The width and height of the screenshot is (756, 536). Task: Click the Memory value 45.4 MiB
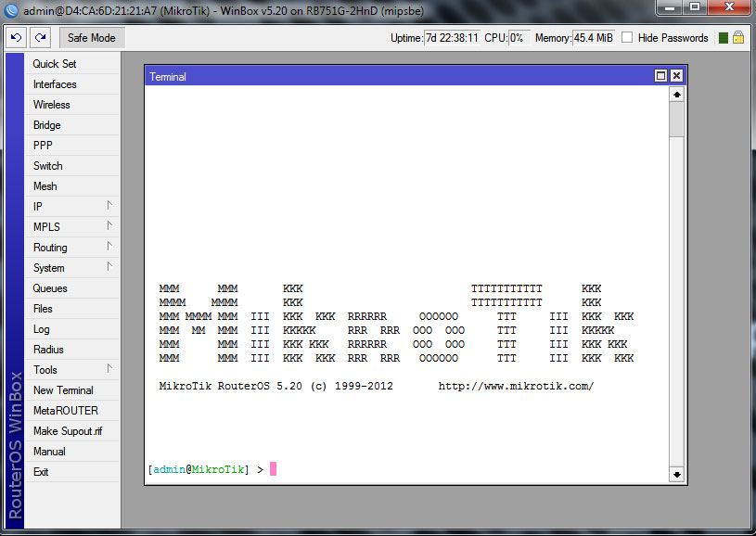[594, 38]
